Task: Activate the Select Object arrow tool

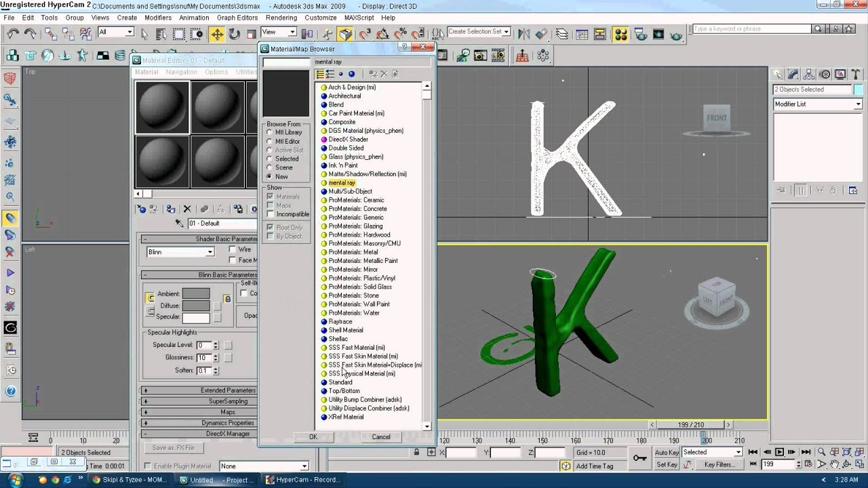Action: 144,34
